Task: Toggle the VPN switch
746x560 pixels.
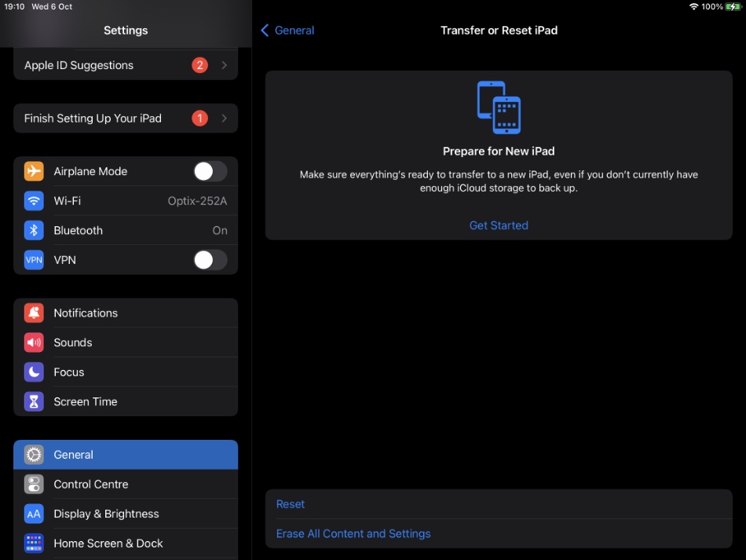Action: (x=210, y=260)
